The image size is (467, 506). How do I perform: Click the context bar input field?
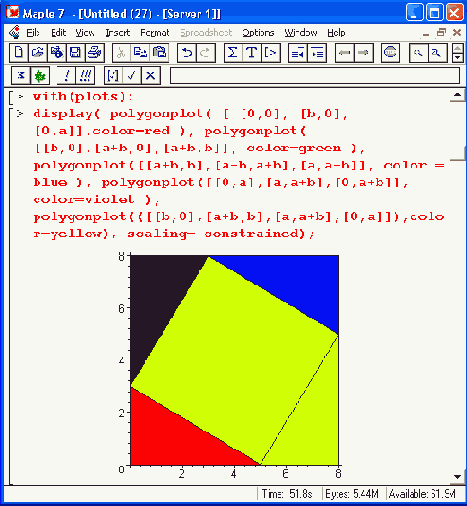click(x=315, y=76)
